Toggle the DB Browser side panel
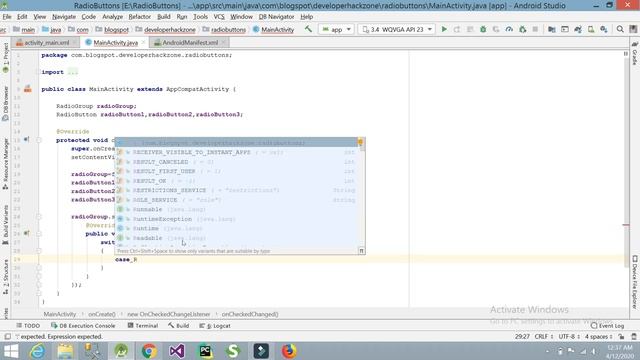The height and width of the screenshot is (360, 640). pyautogui.click(x=5, y=103)
